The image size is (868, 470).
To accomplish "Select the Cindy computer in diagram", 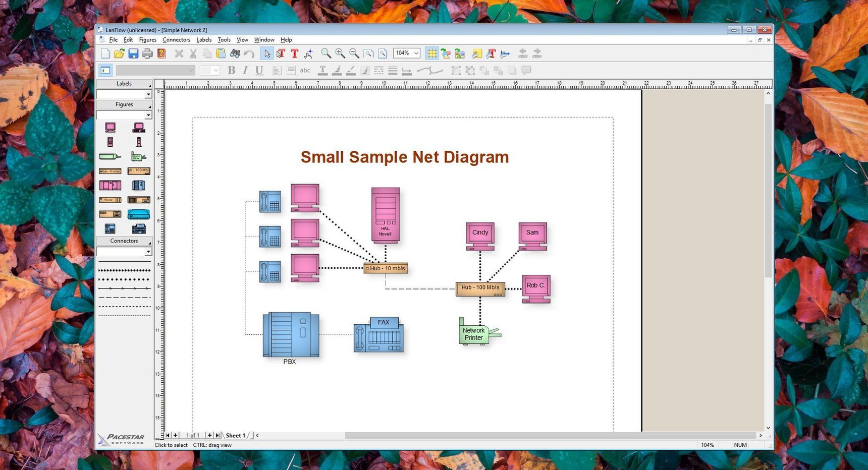I will pyautogui.click(x=480, y=237).
